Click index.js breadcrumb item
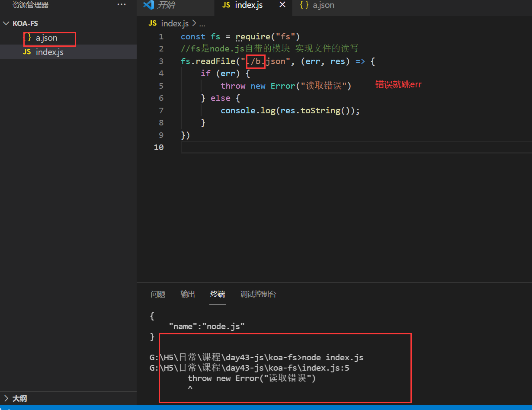The width and height of the screenshot is (532, 410). tap(175, 23)
